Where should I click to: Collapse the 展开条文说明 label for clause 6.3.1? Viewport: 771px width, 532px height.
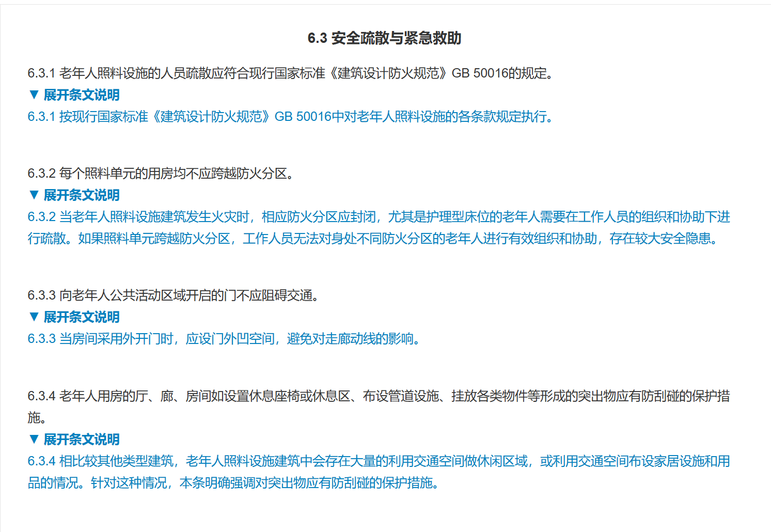[82, 95]
